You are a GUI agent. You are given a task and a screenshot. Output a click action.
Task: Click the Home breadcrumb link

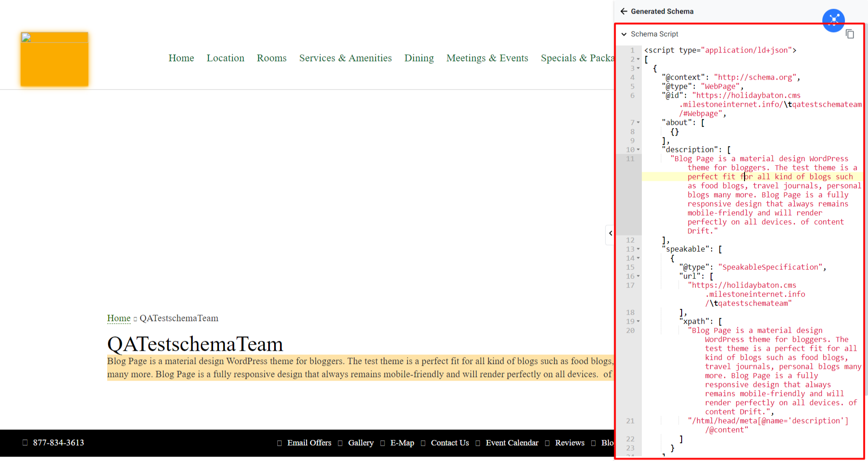click(x=119, y=318)
